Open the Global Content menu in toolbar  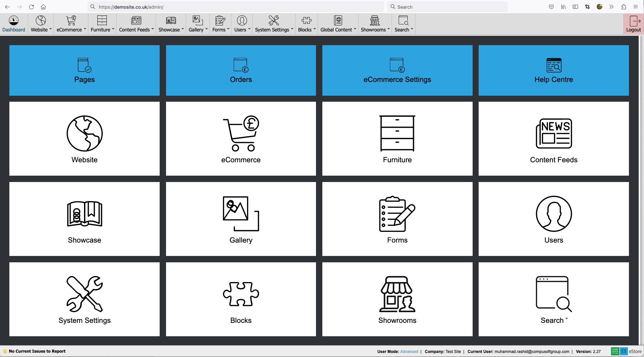(x=338, y=24)
